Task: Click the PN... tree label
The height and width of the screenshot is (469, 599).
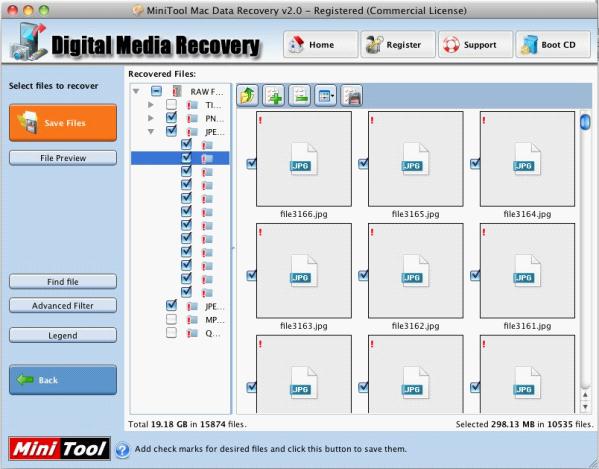Action: [214, 119]
